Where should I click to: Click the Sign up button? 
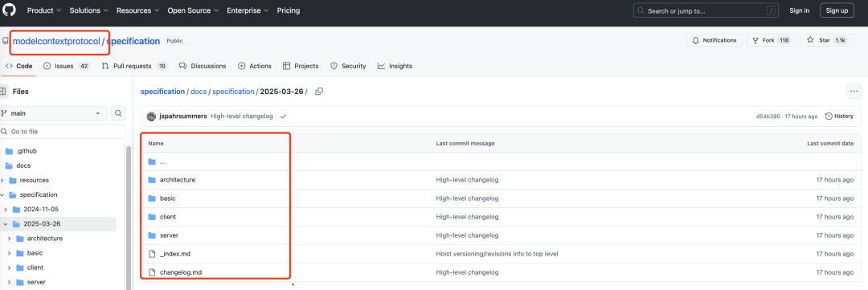pyautogui.click(x=837, y=10)
